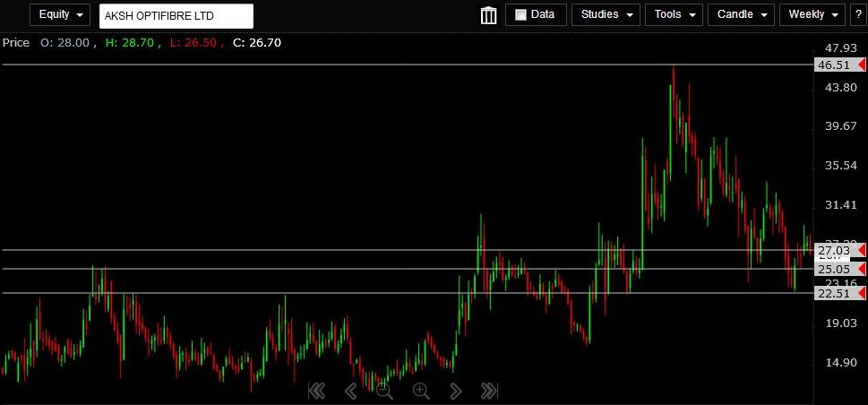Click the column-shaped bank icon in toolbar
The width and height of the screenshot is (868, 405).
click(488, 15)
